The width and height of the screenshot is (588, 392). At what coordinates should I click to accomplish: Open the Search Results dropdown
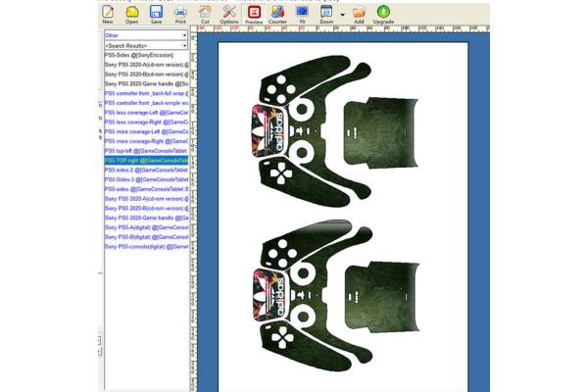pyautogui.click(x=146, y=45)
